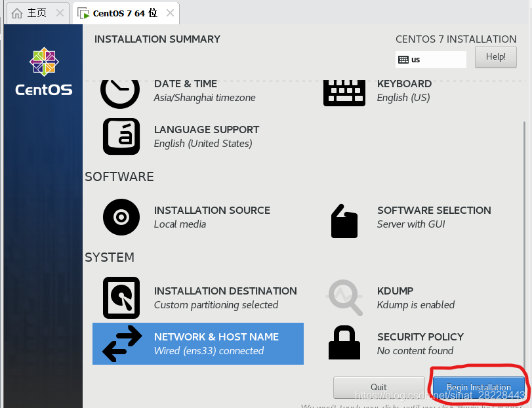
Task: Click the VM icon on the CentOS 7 tab
Action: point(83,14)
